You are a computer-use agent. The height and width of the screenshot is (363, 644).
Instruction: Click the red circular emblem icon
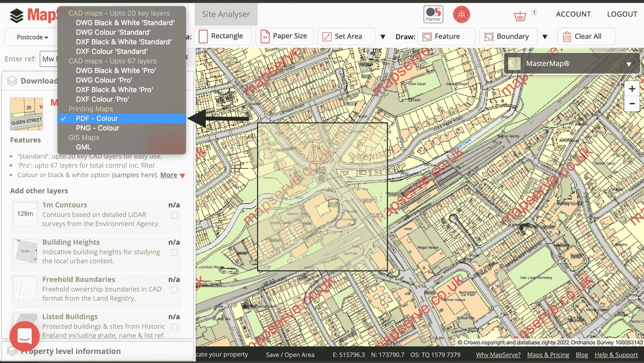pos(462,14)
